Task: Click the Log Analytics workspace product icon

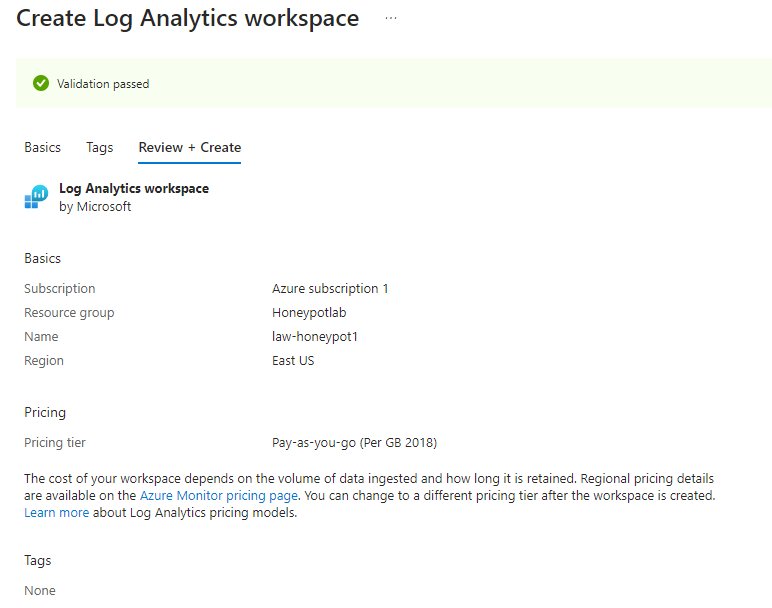Action: point(36,197)
